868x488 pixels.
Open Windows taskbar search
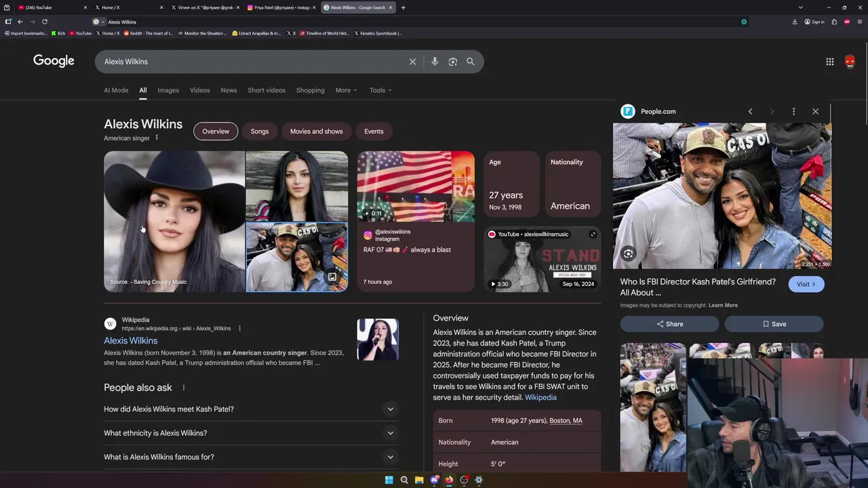(x=404, y=480)
